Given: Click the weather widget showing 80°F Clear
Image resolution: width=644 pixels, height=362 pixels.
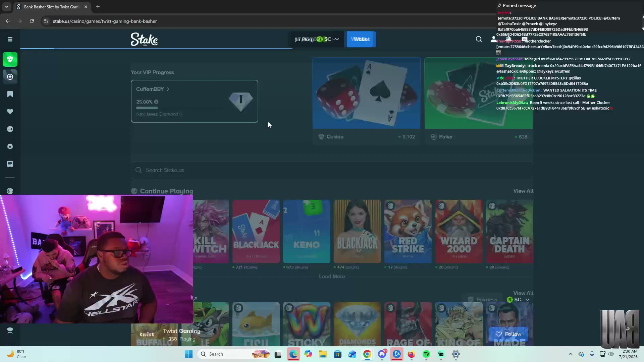Looking at the screenshot, I should click(17, 354).
